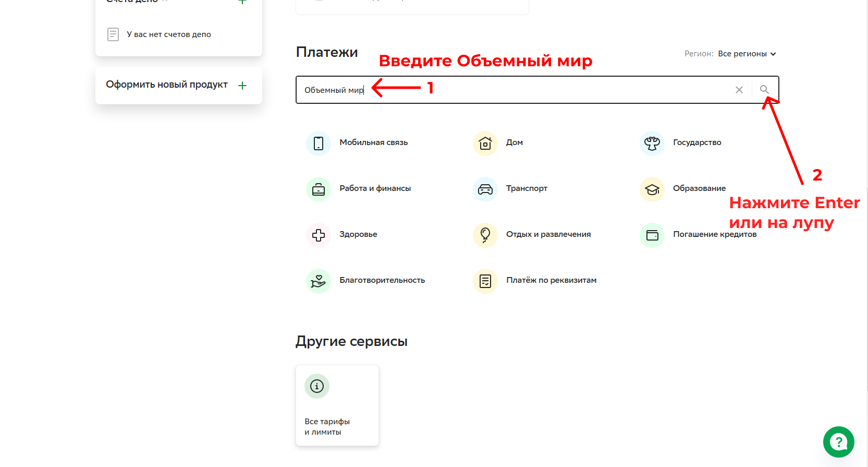This screenshot has height=467, width=868.
Task: Click the mobile phone icon
Action: pos(319,143)
